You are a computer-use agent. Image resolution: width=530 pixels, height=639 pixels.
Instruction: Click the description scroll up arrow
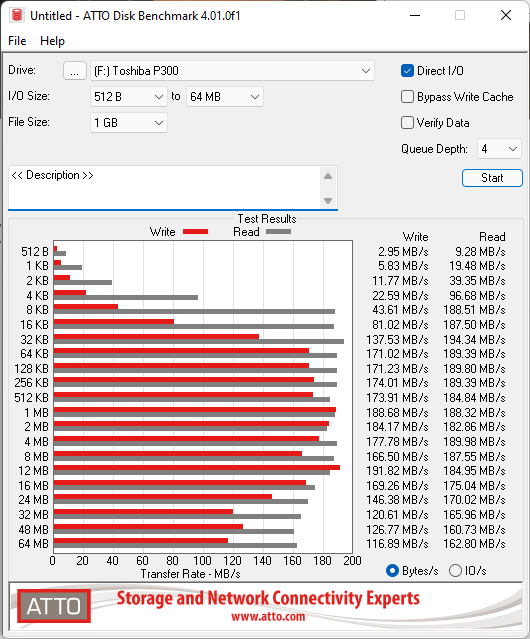click(328, 176)
